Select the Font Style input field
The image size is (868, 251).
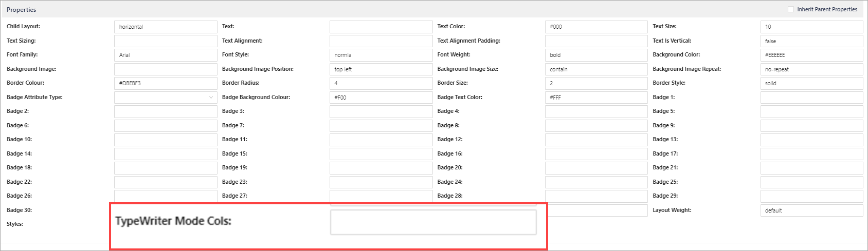coord(381,55)
